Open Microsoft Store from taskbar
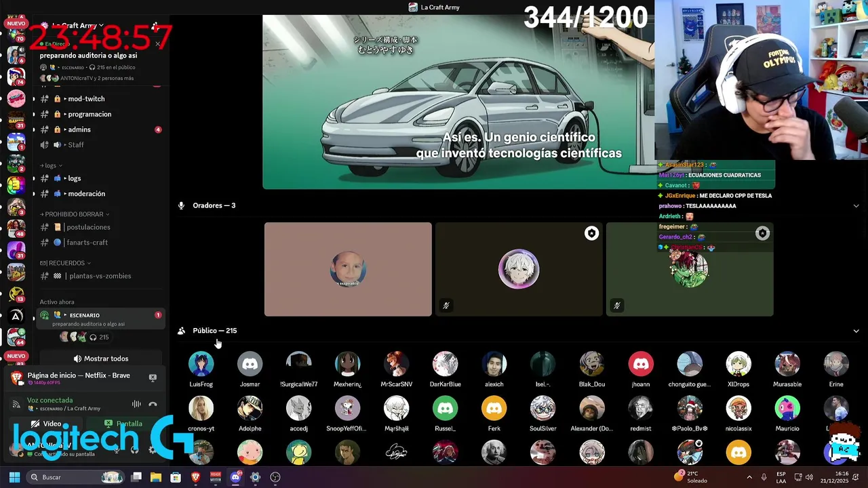868x488 pixels. point(176,477)
